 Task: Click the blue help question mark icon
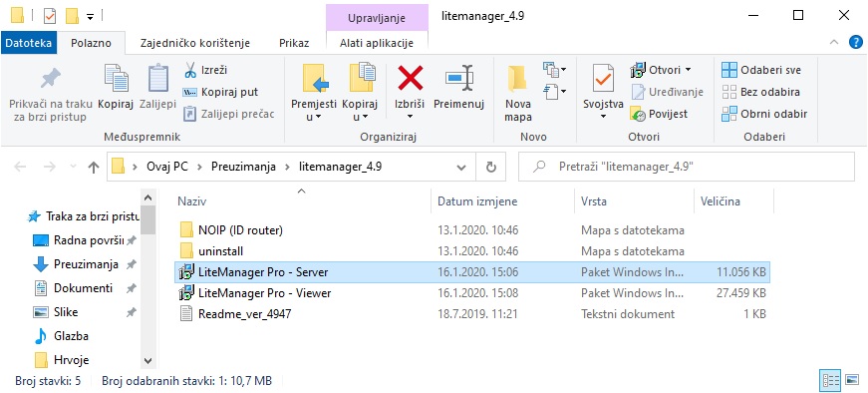(x=856, y=42)
